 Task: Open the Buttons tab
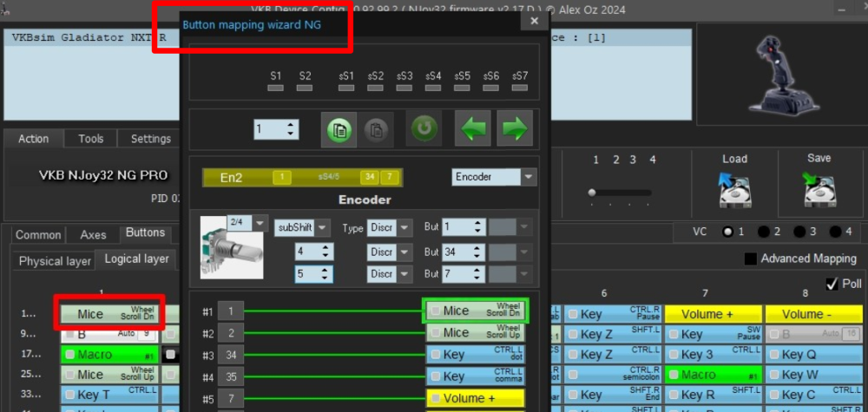coord(145,232)
